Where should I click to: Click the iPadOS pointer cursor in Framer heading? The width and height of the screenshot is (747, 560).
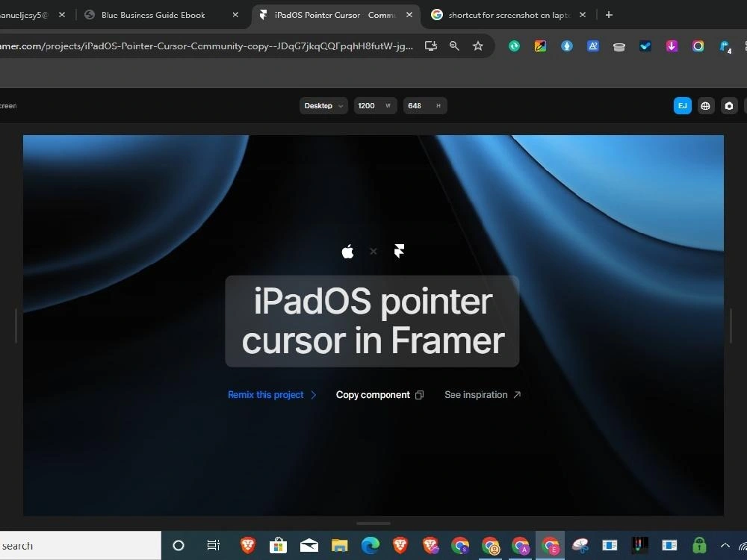coord(373,321)
